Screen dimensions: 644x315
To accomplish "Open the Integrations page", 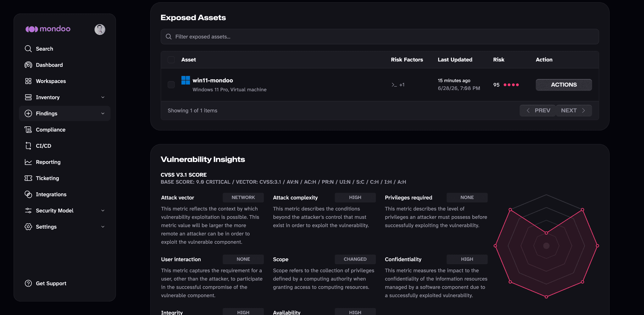I will [x=65, y=194].
